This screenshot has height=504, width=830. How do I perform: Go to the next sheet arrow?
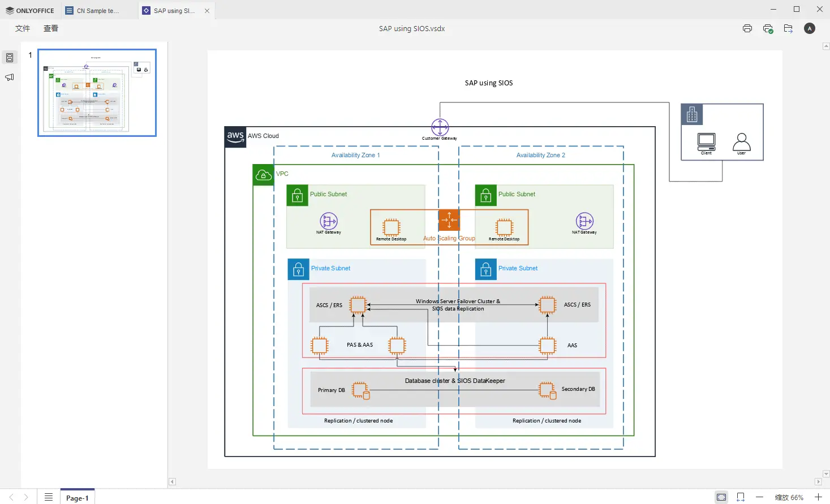click(x=26, y=497)
